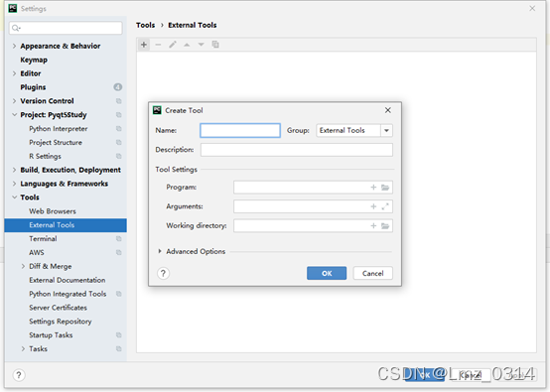The image size is (550, 392).
Task: Expand Languages & Frameworks node
Action: [x=14, y=184]
